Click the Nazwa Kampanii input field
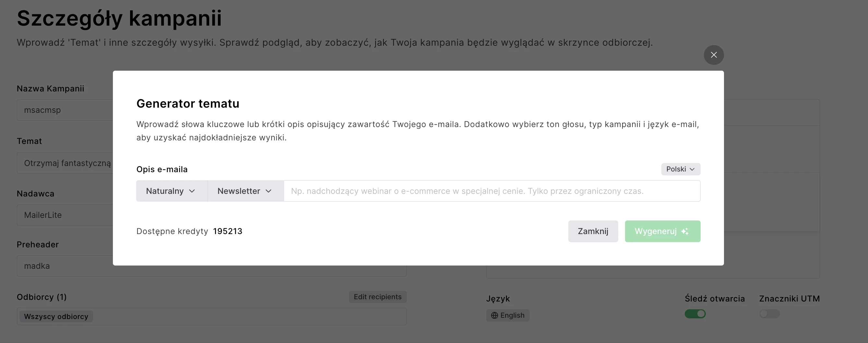Viewport: 868px width, 343px height. pos(65,110)
